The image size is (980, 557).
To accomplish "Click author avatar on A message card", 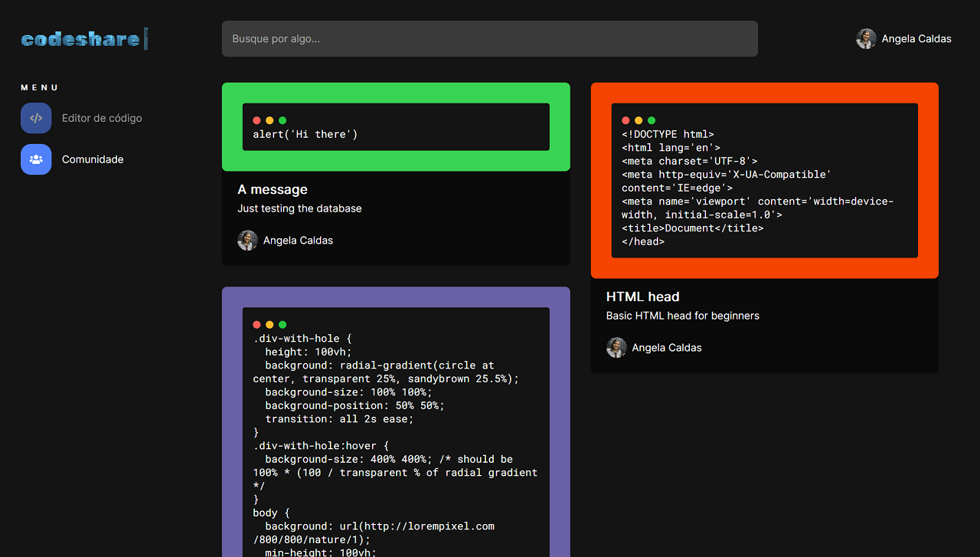I will coord(247,241).
